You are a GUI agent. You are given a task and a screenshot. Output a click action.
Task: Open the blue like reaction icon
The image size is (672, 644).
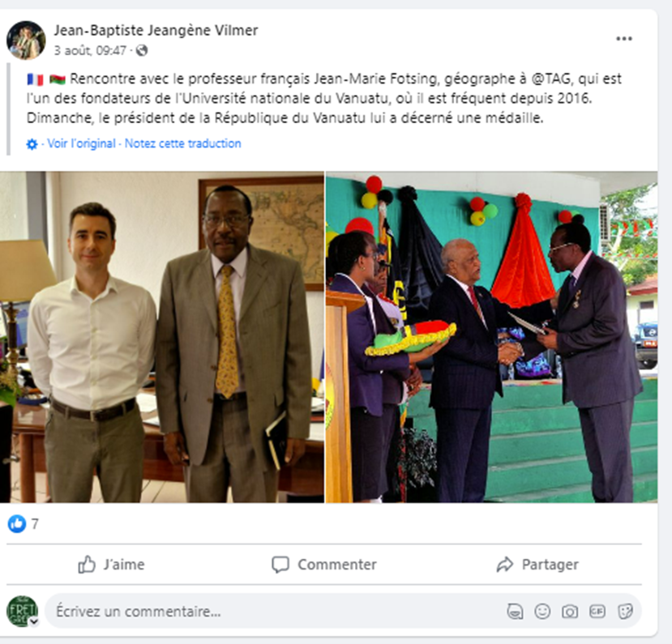[x=17, y=523]
